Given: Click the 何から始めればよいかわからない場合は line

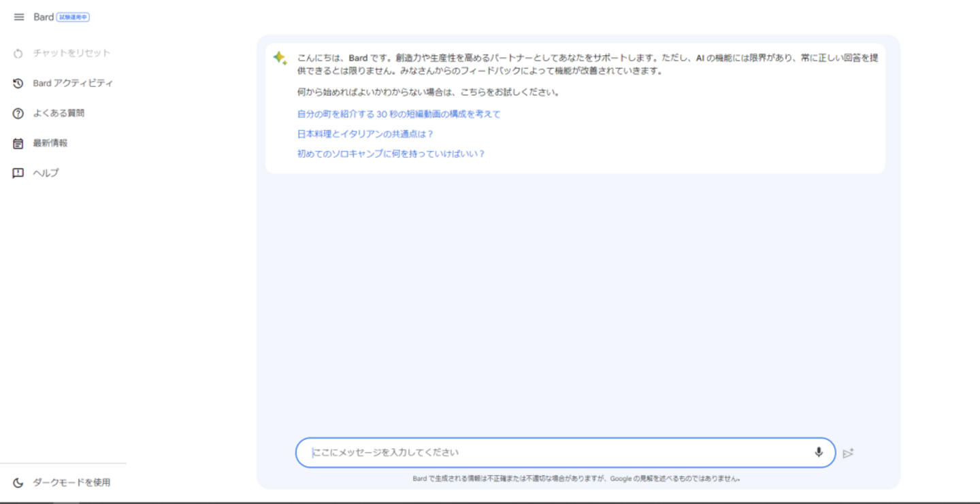Looking at the screenshot, I should pyautogui.click(x=429, y=92).
